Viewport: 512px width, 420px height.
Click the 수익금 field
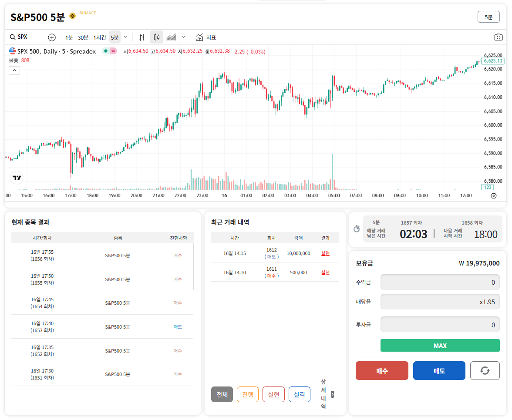[x=440, y=282]
